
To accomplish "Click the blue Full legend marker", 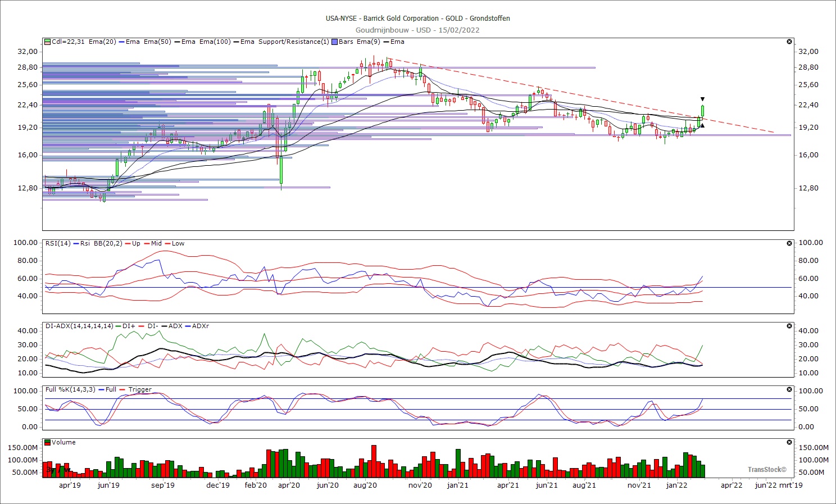I will [x=101, y=389].
